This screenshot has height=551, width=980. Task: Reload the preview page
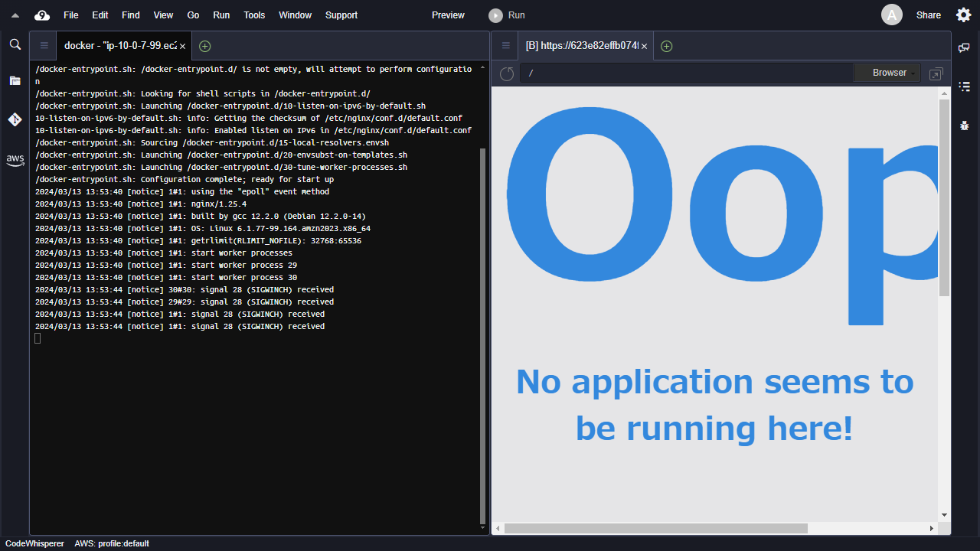click(x=506, y=73)
